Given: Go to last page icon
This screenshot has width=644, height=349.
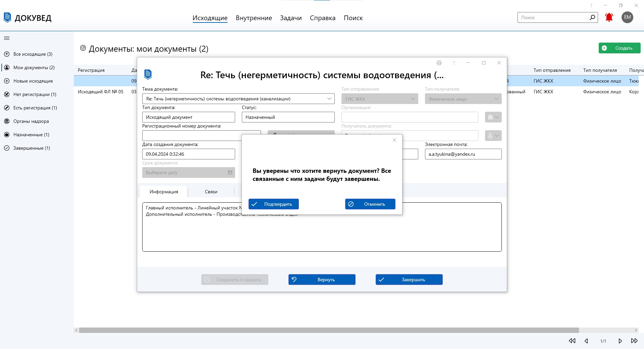Looking at the screenshot, I should 634,341.
